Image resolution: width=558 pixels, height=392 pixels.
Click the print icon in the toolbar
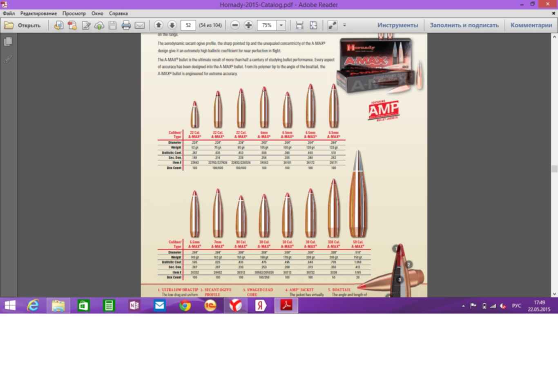click(126, 25)
